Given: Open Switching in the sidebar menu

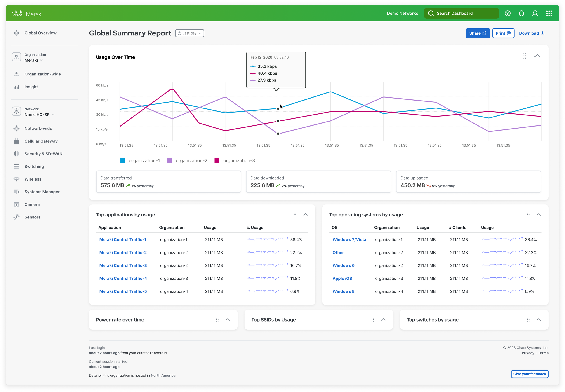Looking at the screenshot, I should click(x=34, y=166).
